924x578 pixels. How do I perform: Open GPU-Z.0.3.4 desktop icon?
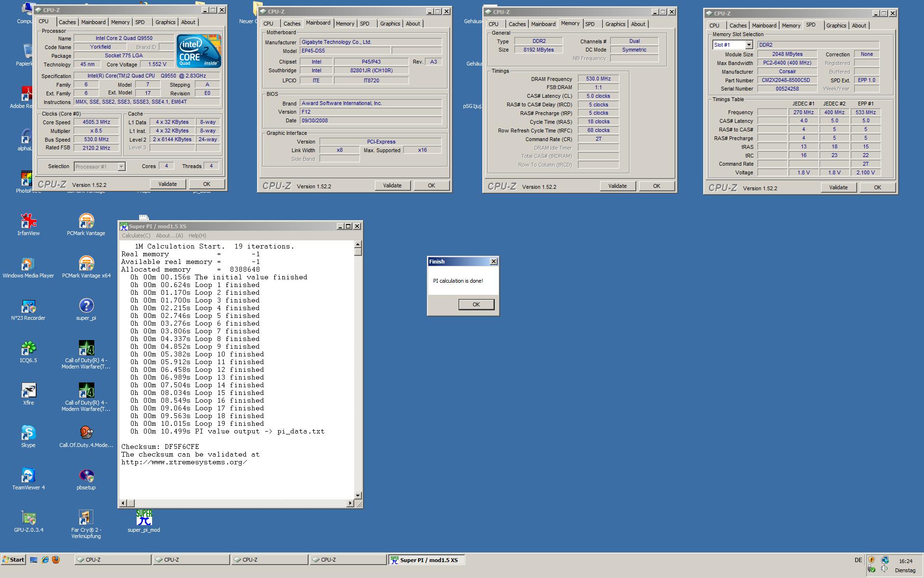28,521
